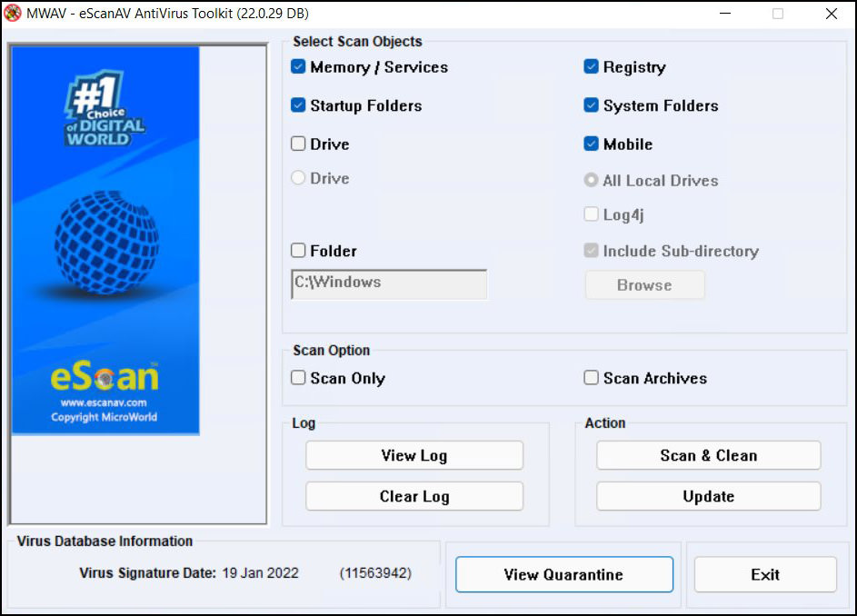Enable the Drive checkbox
857x616 pixels.
(x=298, y=144)
